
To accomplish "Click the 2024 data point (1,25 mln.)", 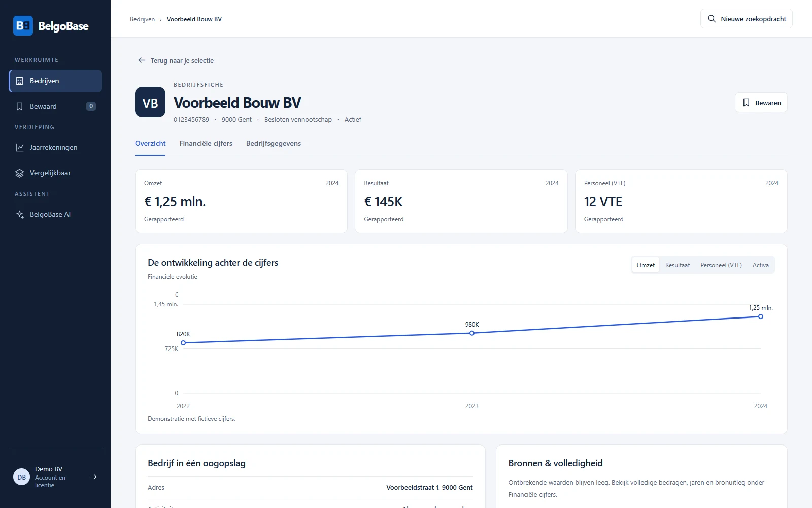I will tap(760, 316).
